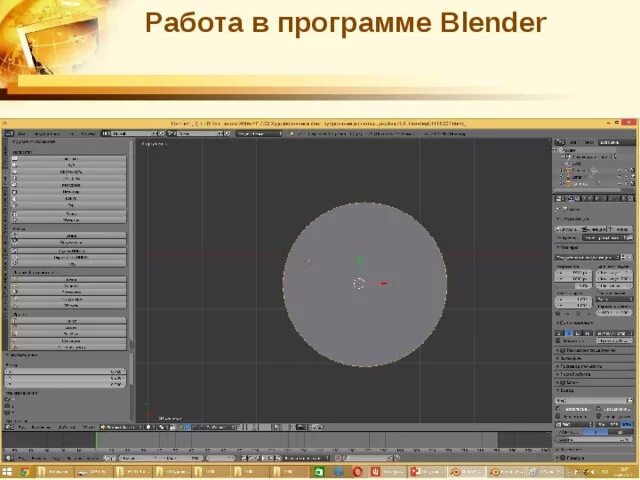Toggle second checkbox in operator panel

(x=7, y=407)
